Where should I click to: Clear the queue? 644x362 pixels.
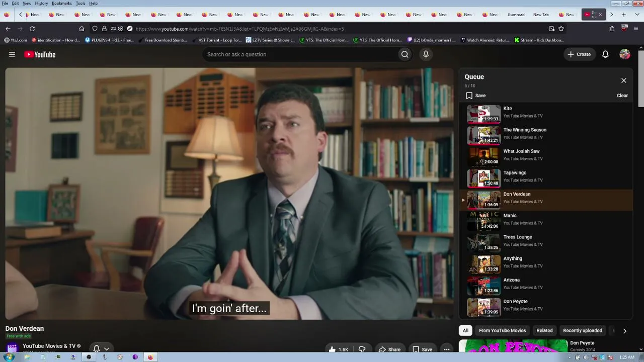tap(622, 96)
